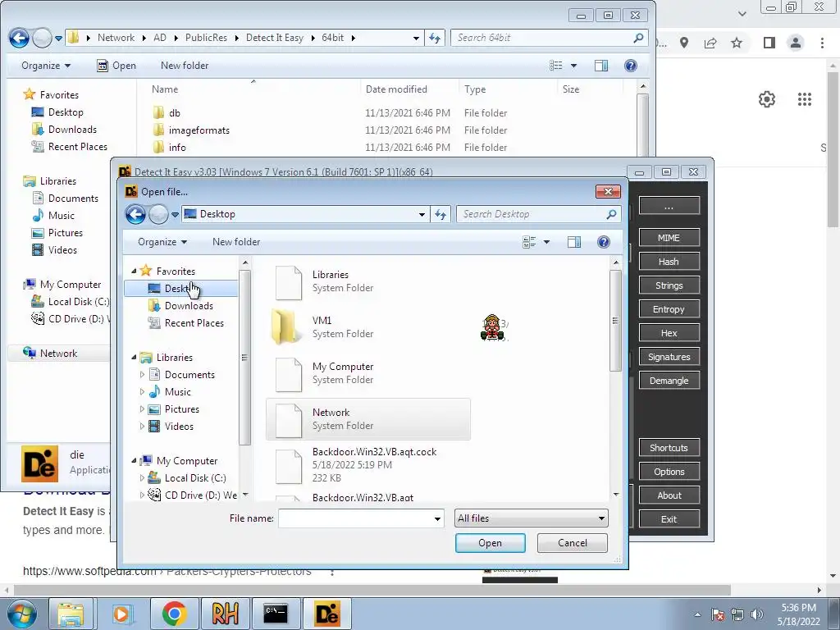Collapse Favorites group in Open file dialog
840x630 pixels.
[134, 272]
